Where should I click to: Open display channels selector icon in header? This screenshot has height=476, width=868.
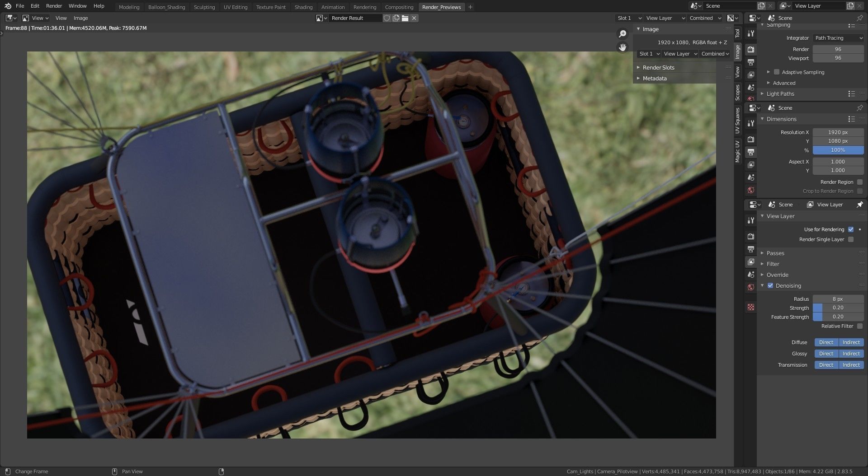coord(733,18)
